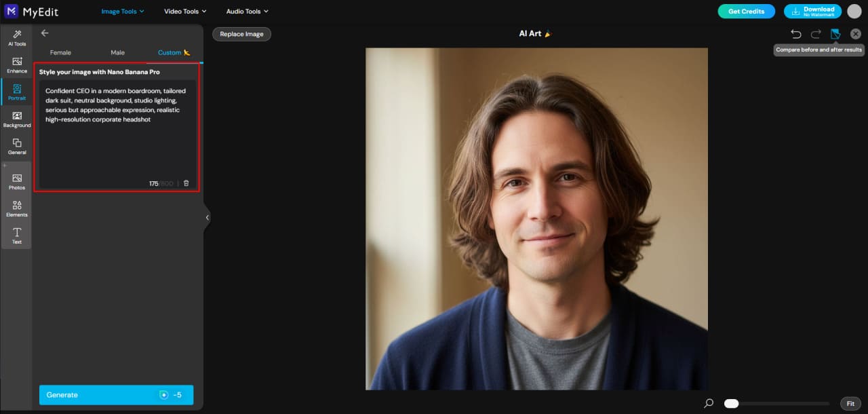Delete the prompt text using the trash icon

[186, 183]
